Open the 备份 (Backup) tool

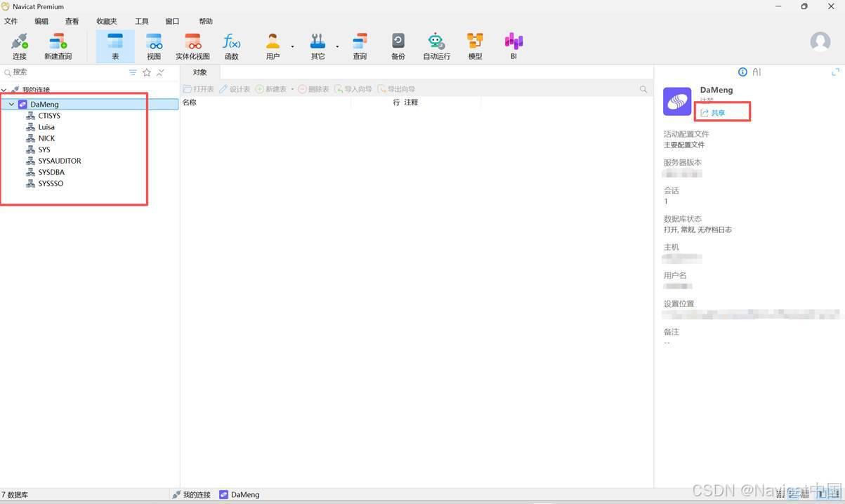click(398, 46)
